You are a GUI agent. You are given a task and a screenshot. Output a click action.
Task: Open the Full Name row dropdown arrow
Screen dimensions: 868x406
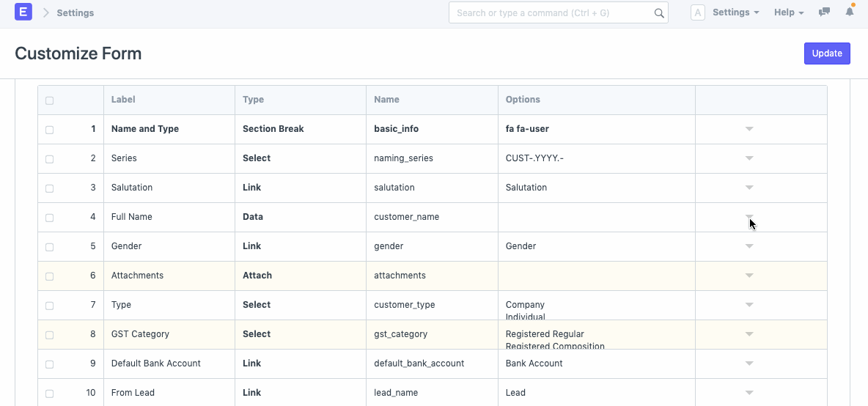749,217
